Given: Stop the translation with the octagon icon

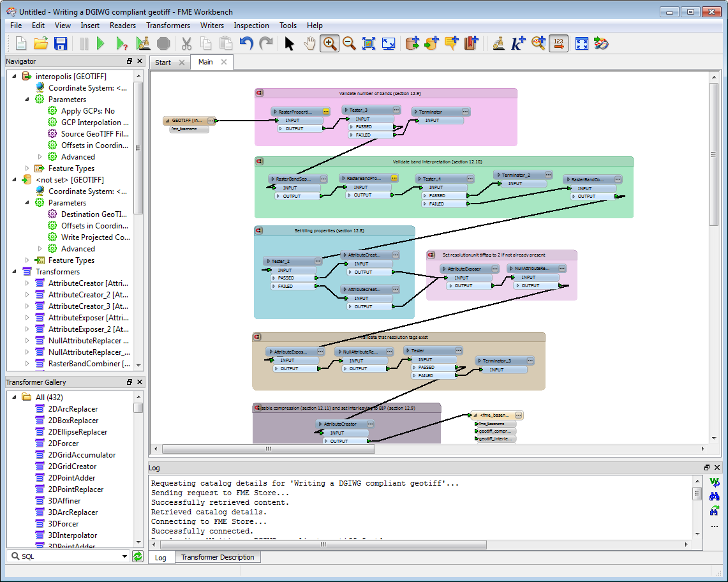Looking at the screenshot, I should click(x=163, y=43).
